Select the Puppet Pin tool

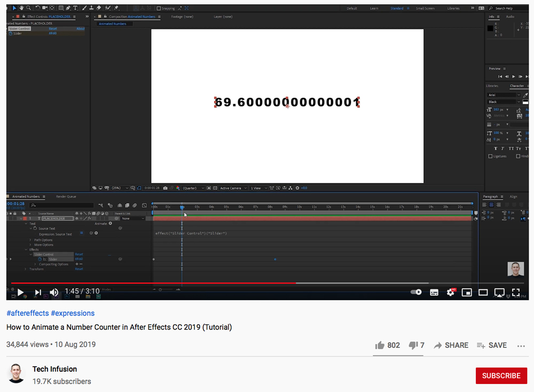coord(116,8)
